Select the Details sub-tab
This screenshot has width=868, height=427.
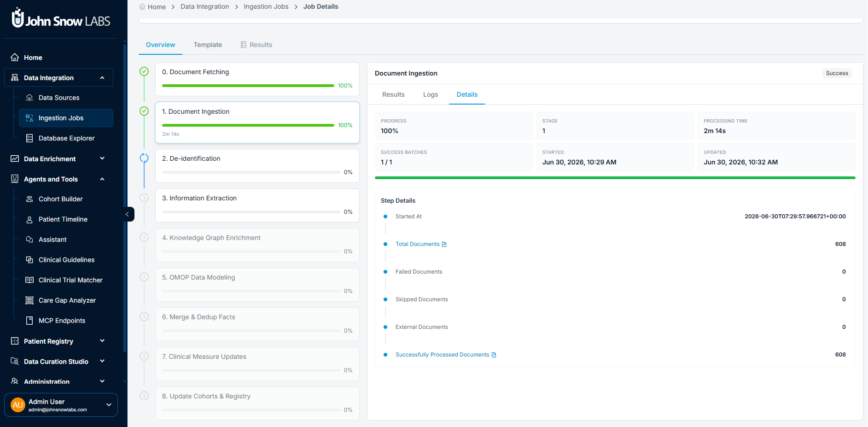click(467, 94)
